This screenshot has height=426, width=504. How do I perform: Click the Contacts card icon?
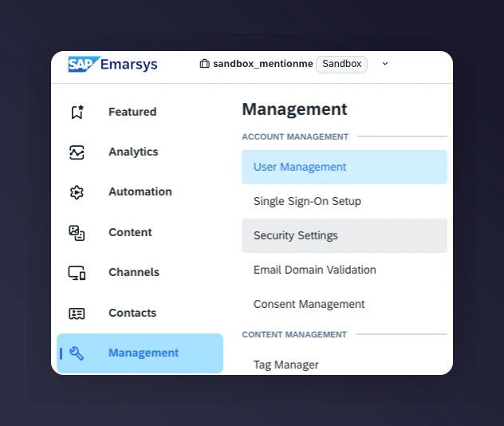[x=77, y=314]
